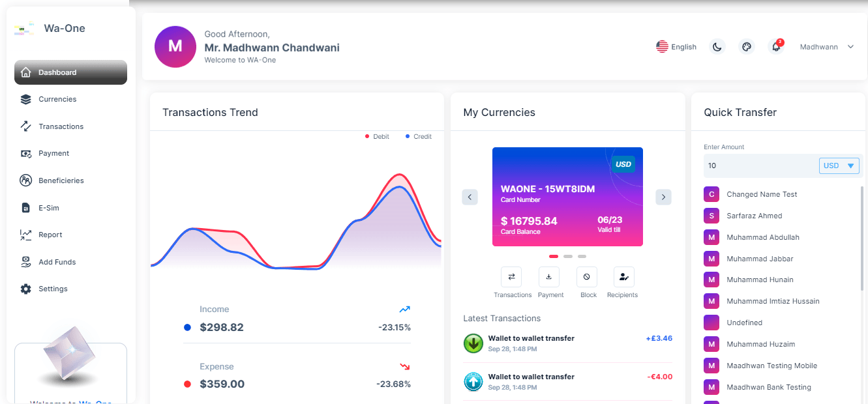The image size is (868, 404).
Task: Click the Enter Amount input field
Action: [x=760, y=166]
